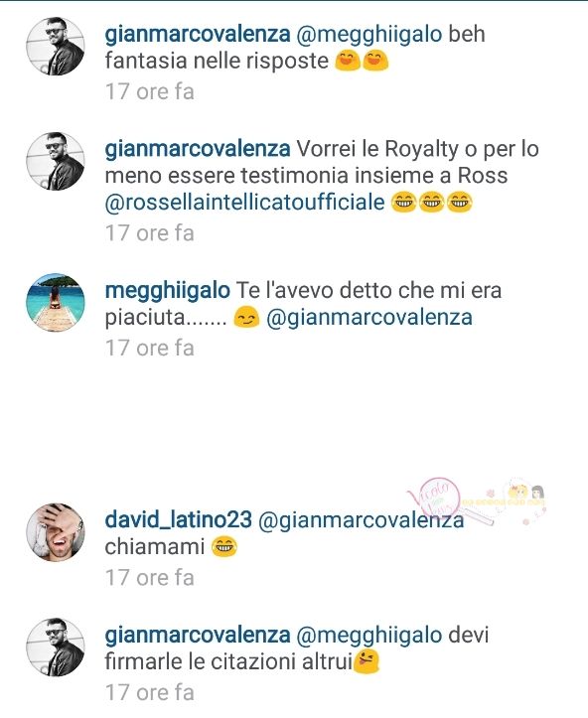Viewport: 588px width, 718px height.
Task: Tap gianmarcovalenza avatar on last comment
Action: [x=56, y=647]
